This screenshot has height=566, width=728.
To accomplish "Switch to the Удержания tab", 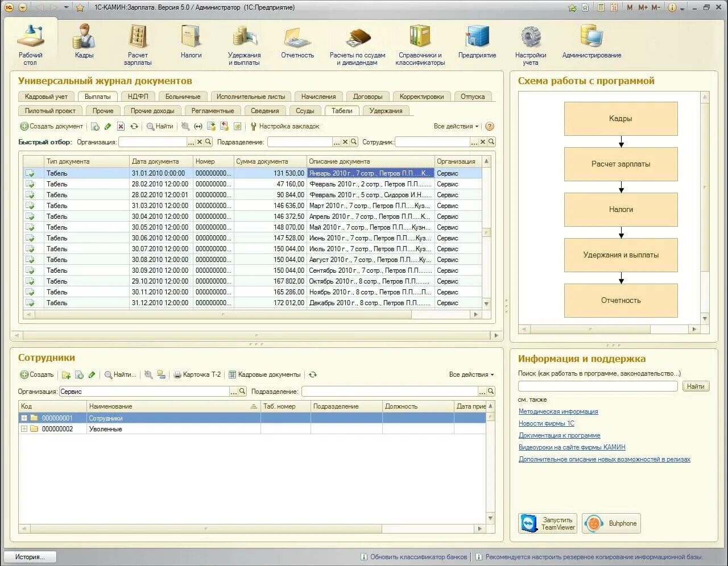I will point(386,111).
